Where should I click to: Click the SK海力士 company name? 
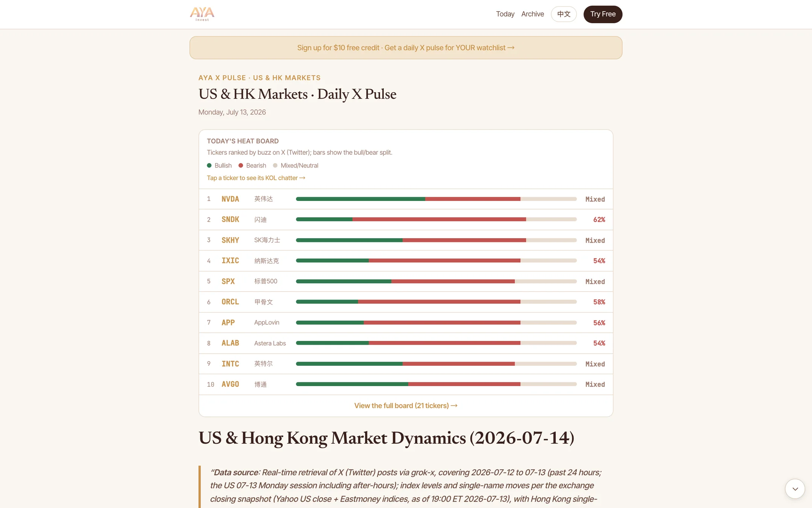267,240
